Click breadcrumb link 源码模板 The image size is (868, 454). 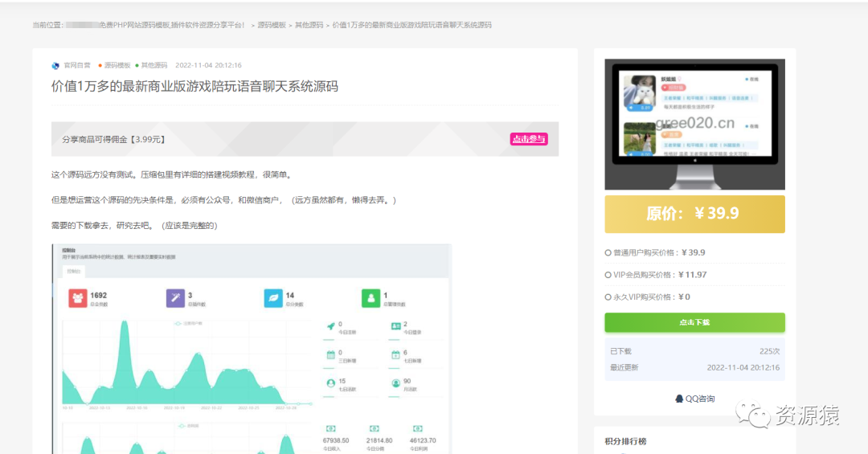[272, 25]
